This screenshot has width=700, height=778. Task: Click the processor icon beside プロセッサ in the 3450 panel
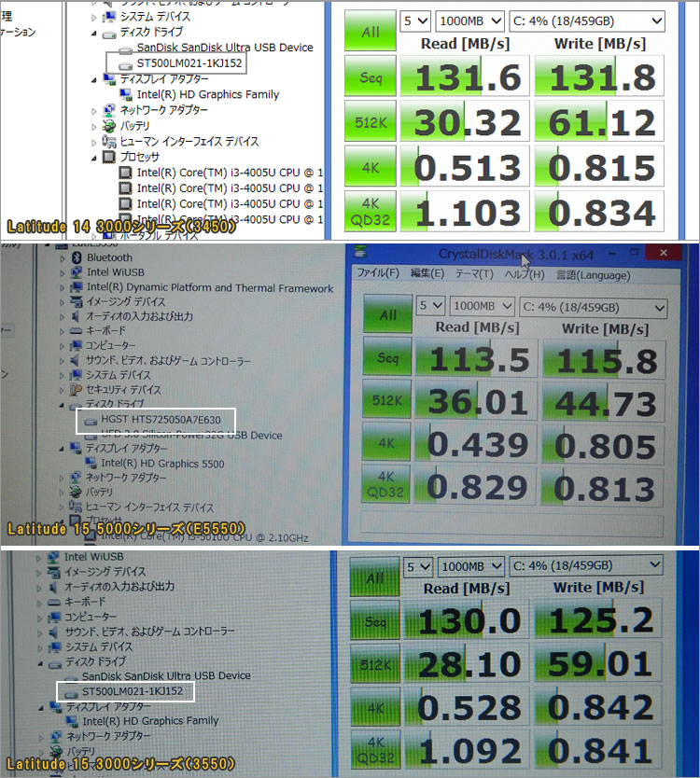(x=109, y=157)
